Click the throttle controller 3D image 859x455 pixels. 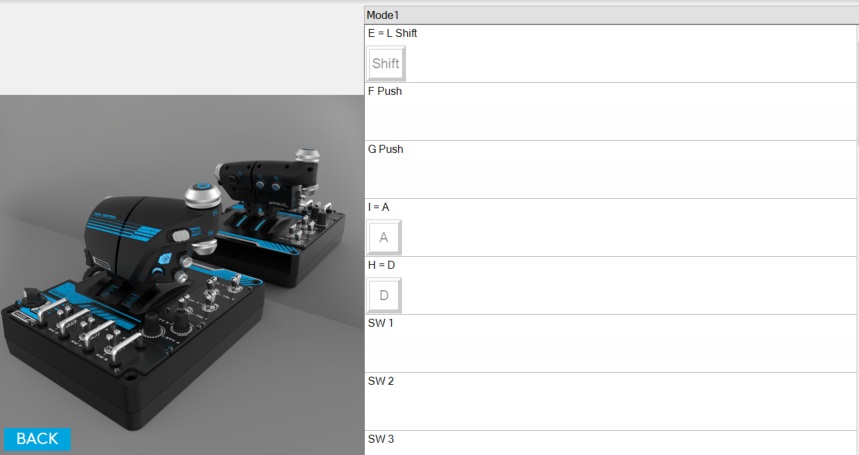[182, 275]
